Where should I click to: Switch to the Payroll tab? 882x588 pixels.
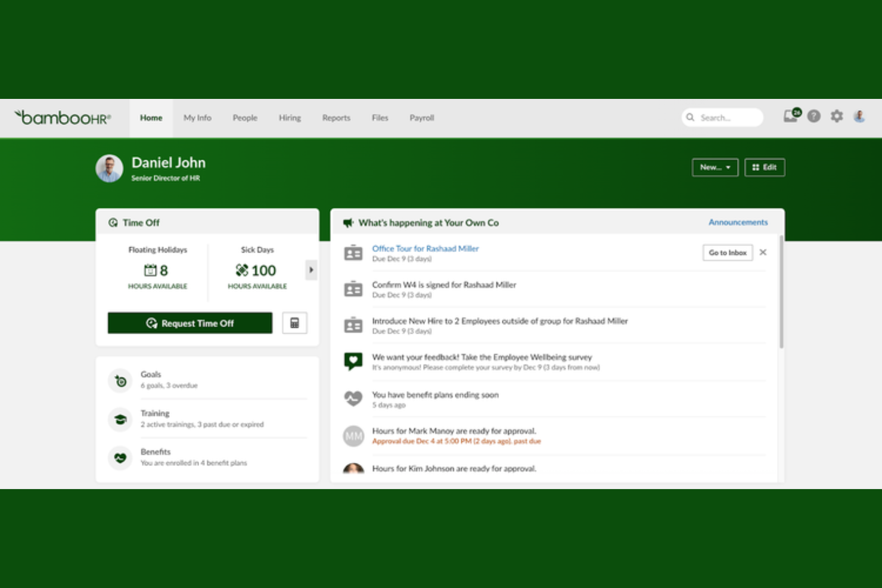[421, 117]
